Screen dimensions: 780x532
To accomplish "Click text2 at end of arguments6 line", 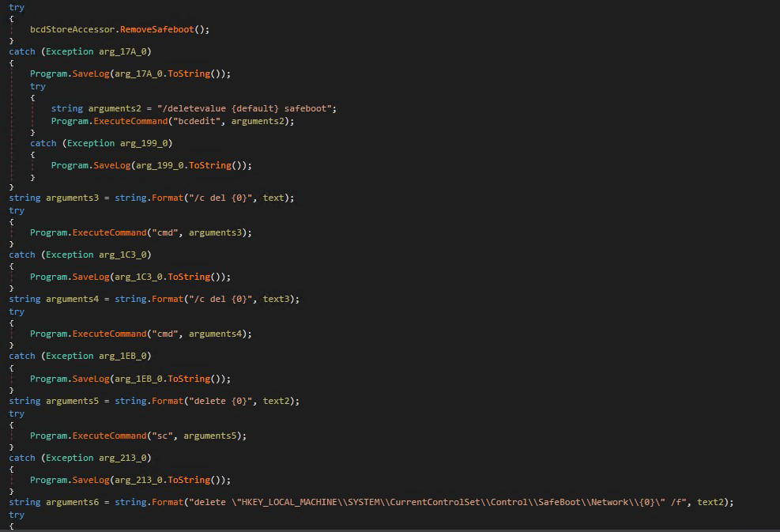I will click(710, 502).
